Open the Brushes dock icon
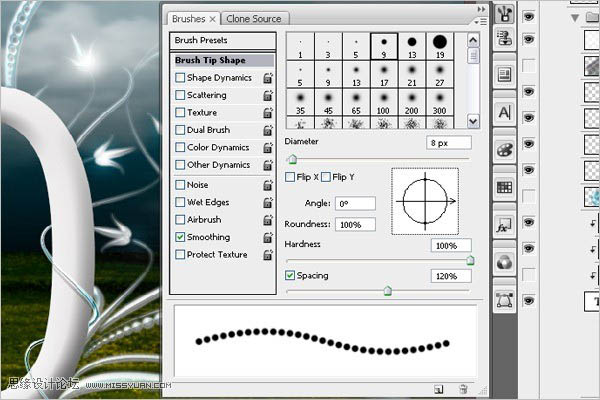The width and height of the screenshot is (600, 400). click(504, 15)
